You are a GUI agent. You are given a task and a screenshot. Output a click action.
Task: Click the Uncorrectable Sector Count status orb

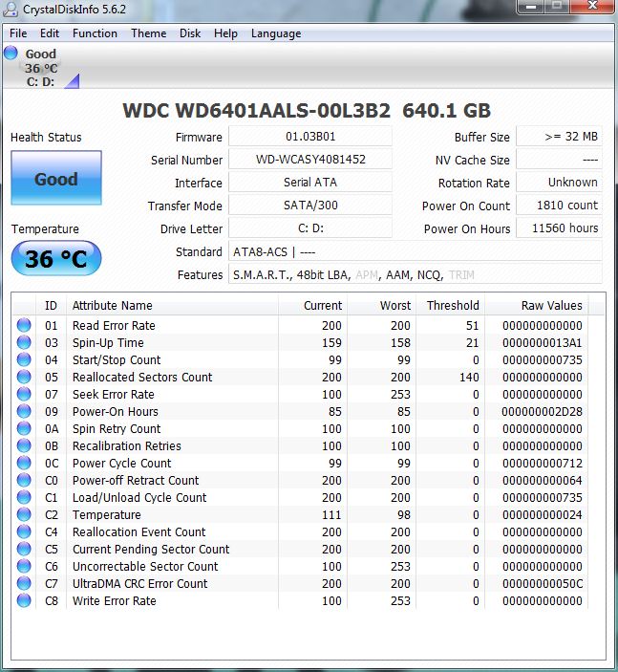click(24, 566)
